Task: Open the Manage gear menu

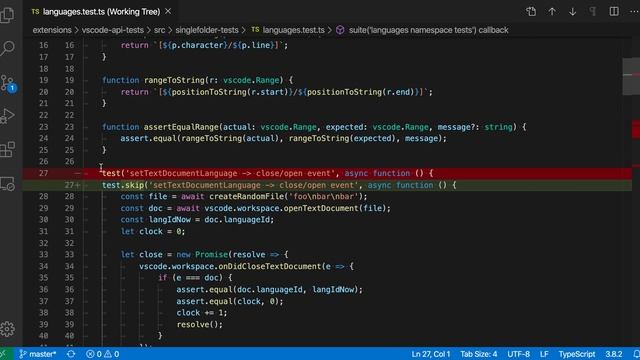Action: (7, 329)
